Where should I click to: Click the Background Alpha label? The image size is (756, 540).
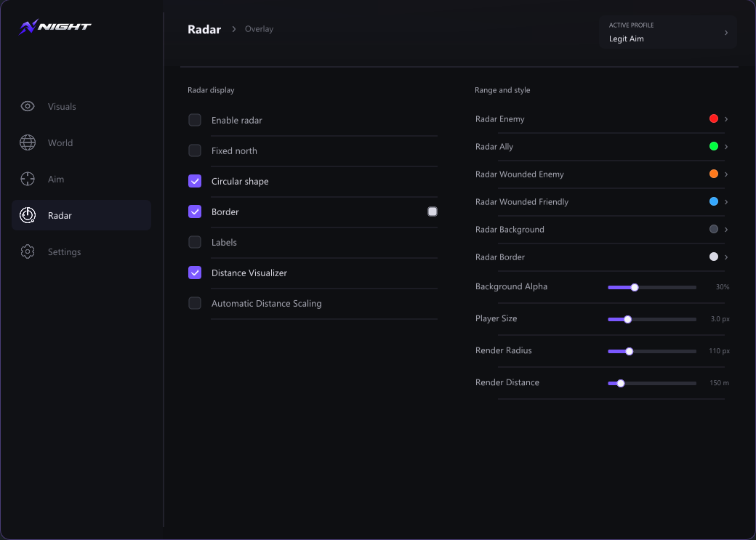(511, 286)
